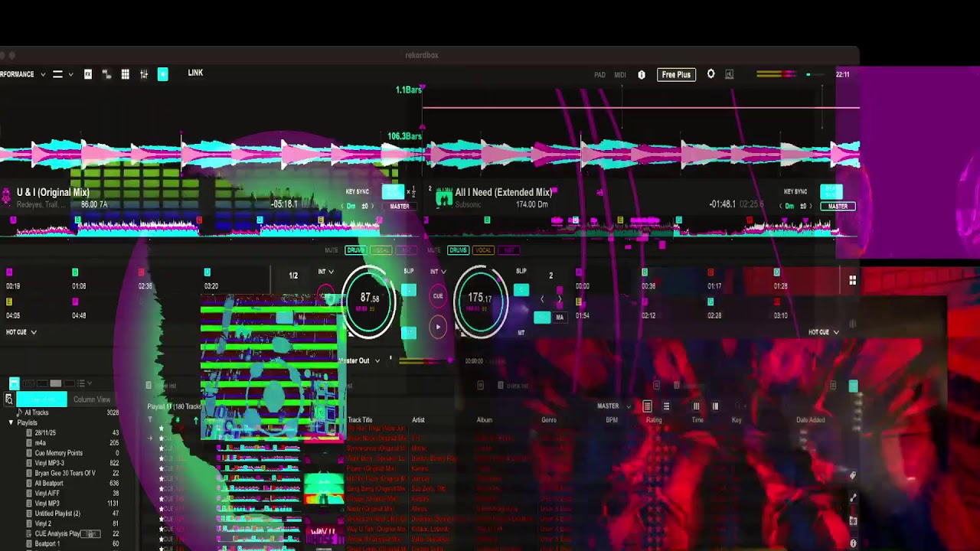Click the second column layout icon above Time
This screenshot has width=980, height=551.
[x=715, y=406]
